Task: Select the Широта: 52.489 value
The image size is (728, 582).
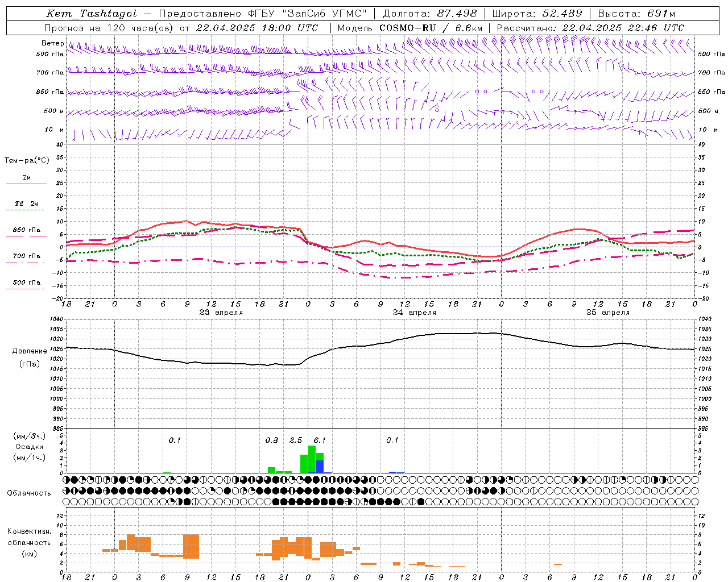Action: 537,14
